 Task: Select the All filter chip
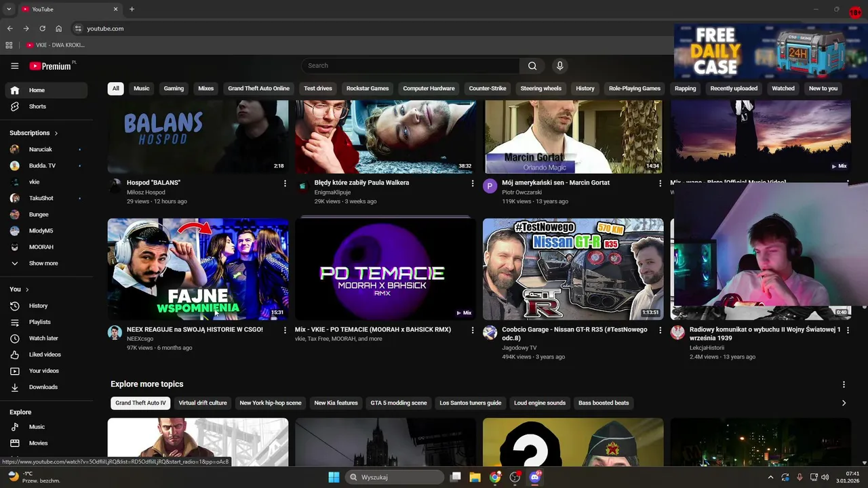(115, 89)
